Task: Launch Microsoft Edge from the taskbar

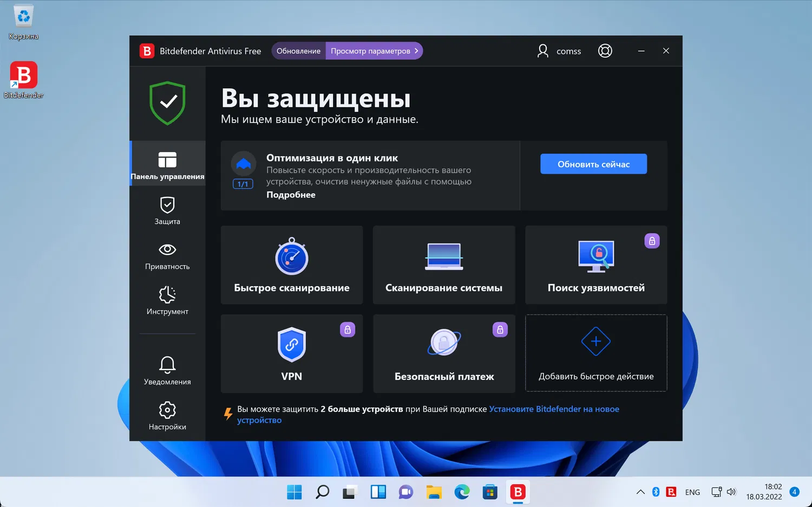Action: point(462,492)
